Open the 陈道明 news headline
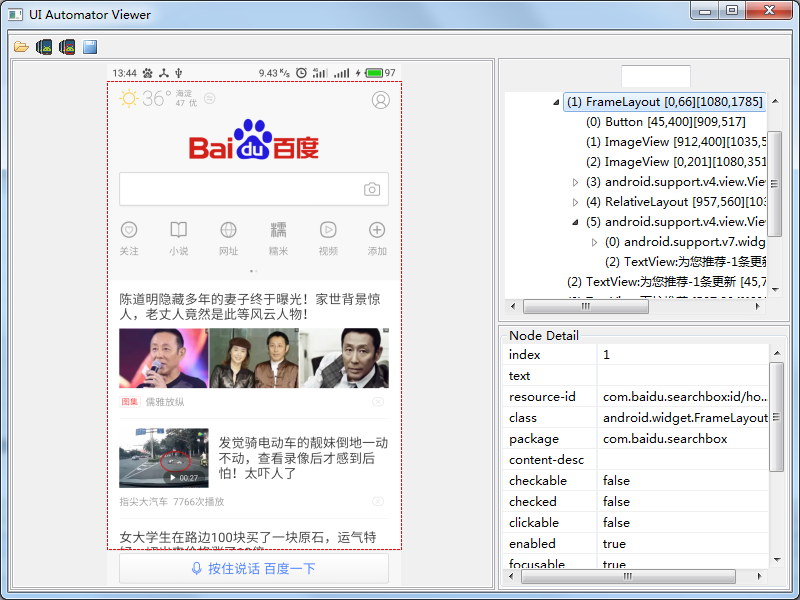This screenshot has width=800, height=600. [x=250, y=307]
